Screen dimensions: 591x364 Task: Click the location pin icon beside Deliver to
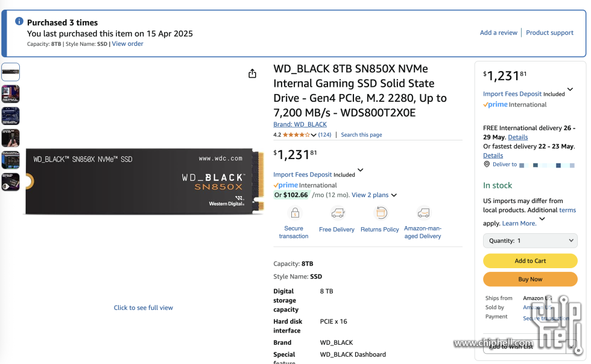(487, 165)
